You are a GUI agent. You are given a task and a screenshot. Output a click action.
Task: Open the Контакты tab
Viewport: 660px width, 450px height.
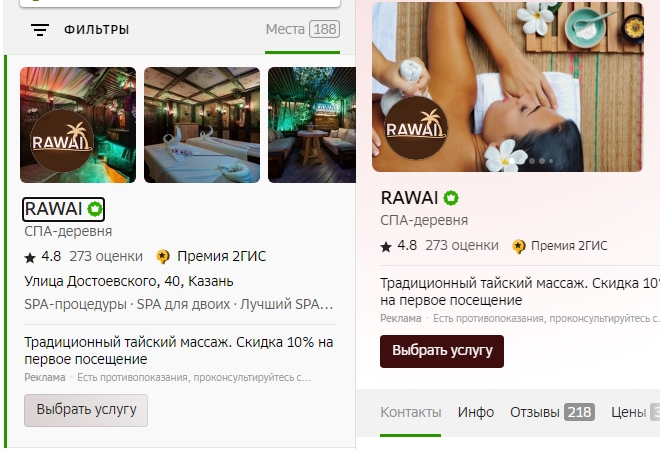[411, 412]
